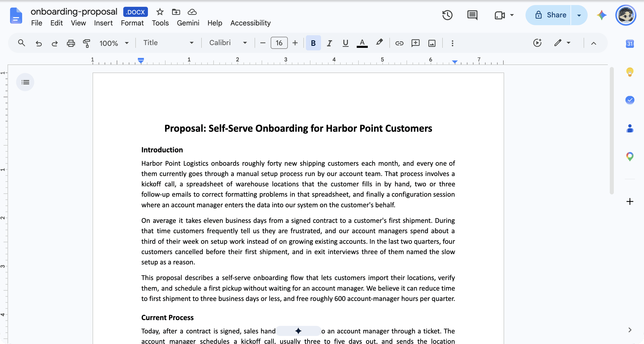Viewport: 644px width, 344px height.
Task: Insert a link
Action: [399, 43]
